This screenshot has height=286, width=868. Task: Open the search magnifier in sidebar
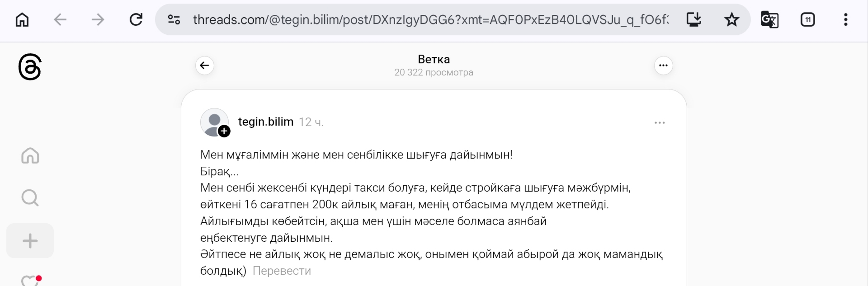pyautogui.click(x=30, y=197)
